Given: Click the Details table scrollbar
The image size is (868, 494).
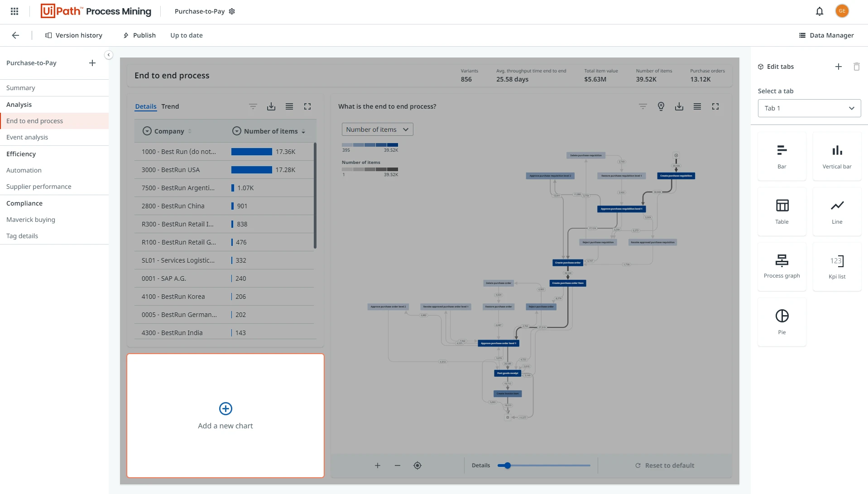Looking at the screenshot, I should 315,196.
